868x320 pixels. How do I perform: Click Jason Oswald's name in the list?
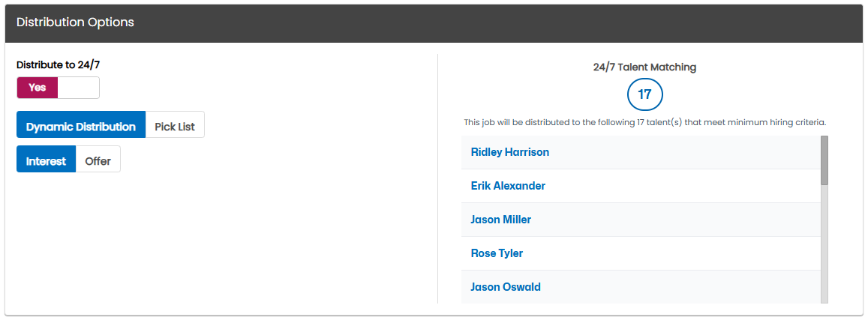(x=506, y=287)
